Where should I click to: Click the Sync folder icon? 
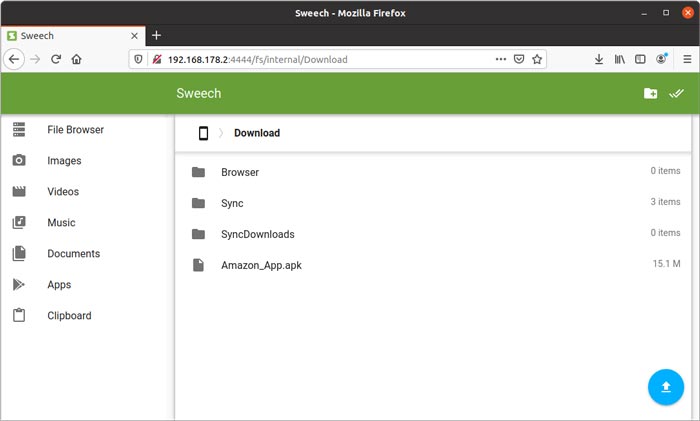tap(198, 203)
